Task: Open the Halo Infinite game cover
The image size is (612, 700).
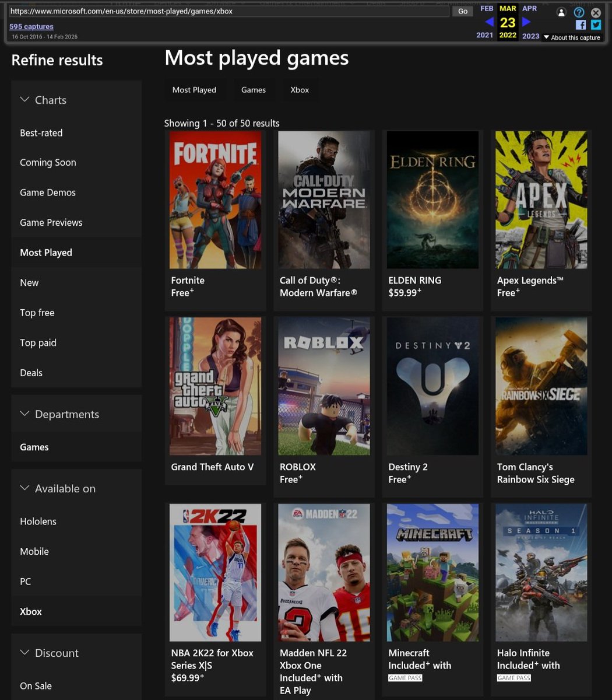Action: [541, 573]
